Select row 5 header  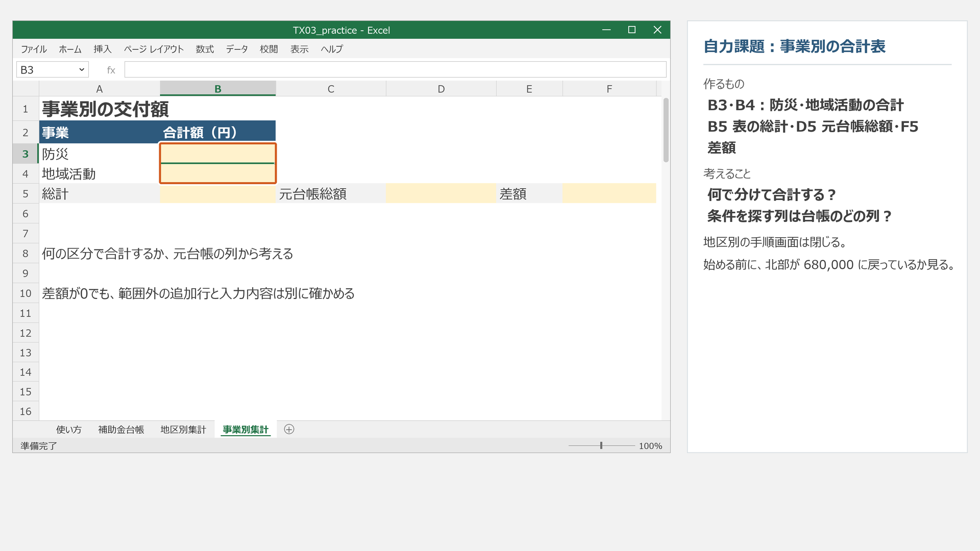point(26,194)
